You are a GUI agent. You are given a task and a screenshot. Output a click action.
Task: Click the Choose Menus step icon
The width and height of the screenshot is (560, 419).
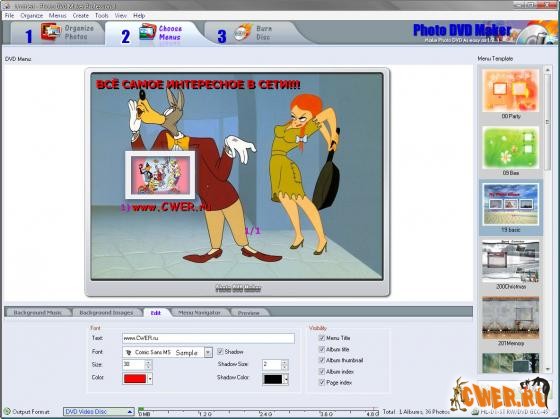(x=148, y=31)
